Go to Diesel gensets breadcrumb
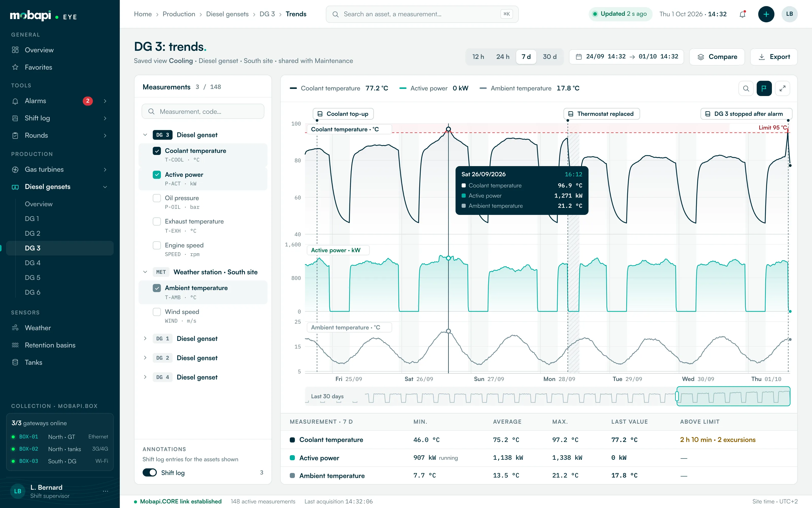The image size is (812, 508). [227, 14]
